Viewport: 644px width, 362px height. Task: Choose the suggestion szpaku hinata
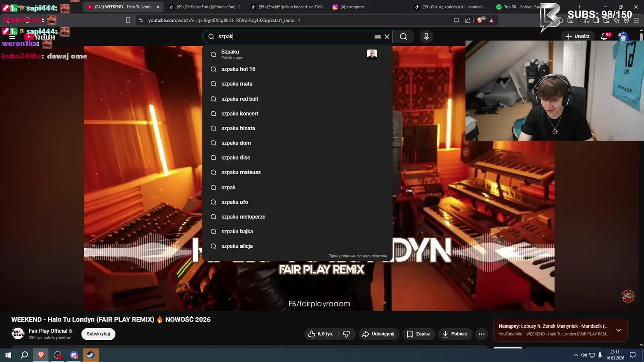297,128
